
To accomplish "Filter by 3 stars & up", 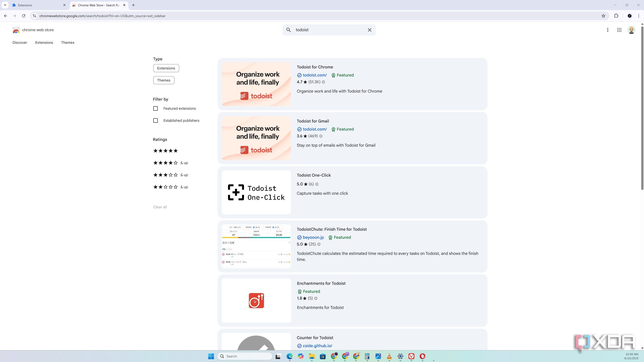I will click(170, 175).
